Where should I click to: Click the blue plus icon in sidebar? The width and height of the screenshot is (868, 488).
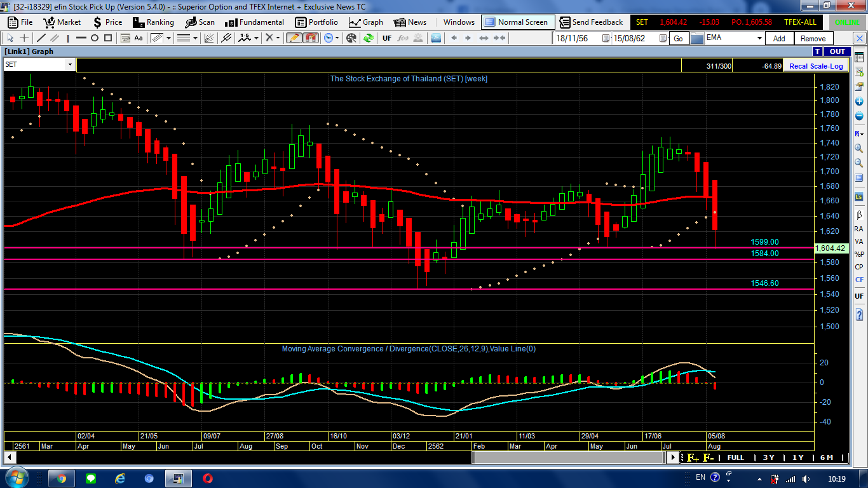[x=859, y=101]
